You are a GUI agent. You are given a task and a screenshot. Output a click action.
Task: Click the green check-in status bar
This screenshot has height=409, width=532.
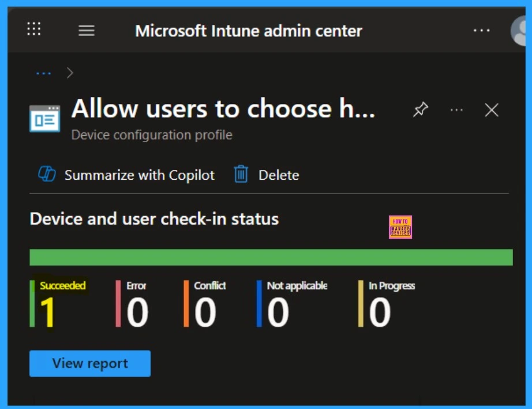271,257
